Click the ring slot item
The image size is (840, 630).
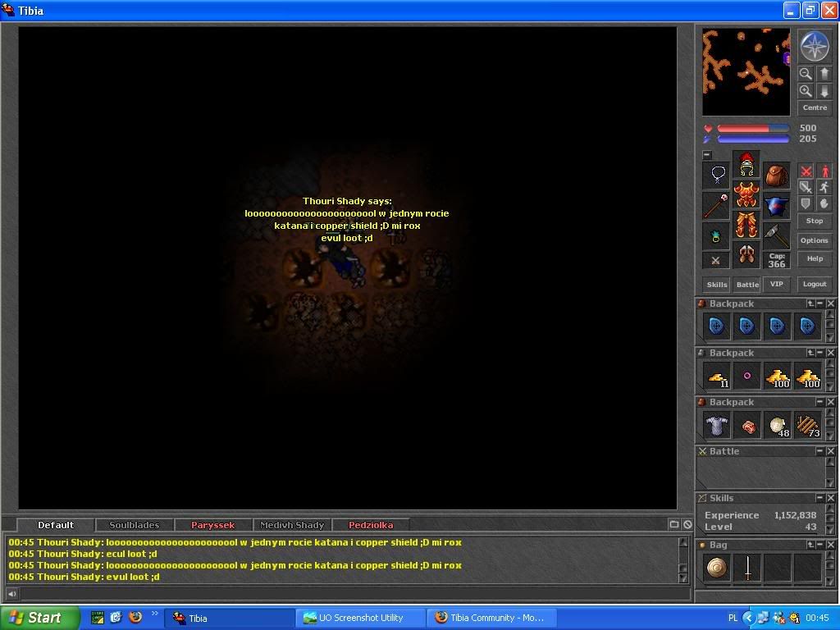point(717,235)
